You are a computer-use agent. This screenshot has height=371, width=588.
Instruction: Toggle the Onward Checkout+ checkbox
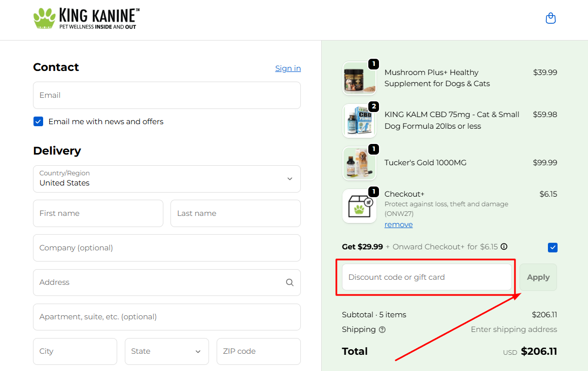pos(552,247)
